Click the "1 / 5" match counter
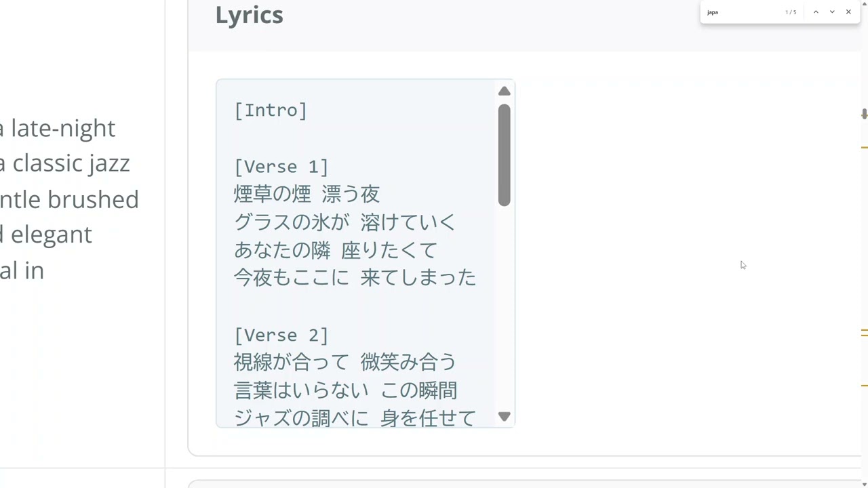Viewport: 868px width, 488px height. [x=791, y=12]
